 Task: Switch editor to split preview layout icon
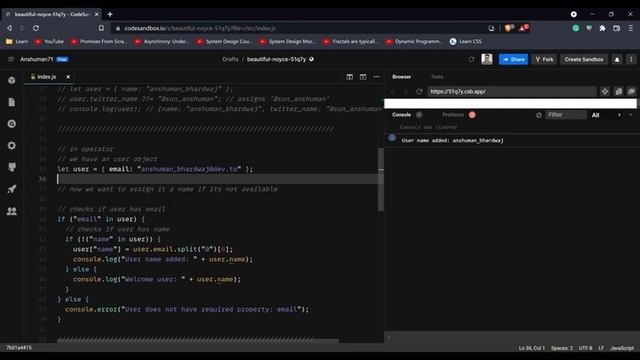click(349, 77)
